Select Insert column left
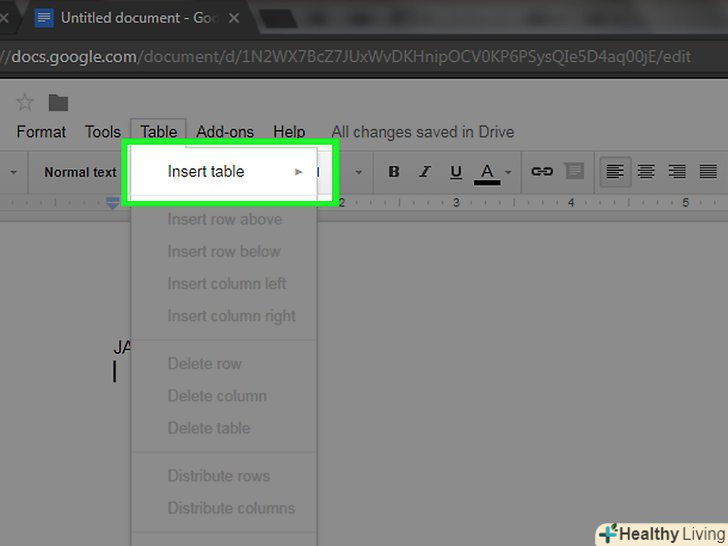The width and height of the screenshot is (728, 546). coord(224,283)
